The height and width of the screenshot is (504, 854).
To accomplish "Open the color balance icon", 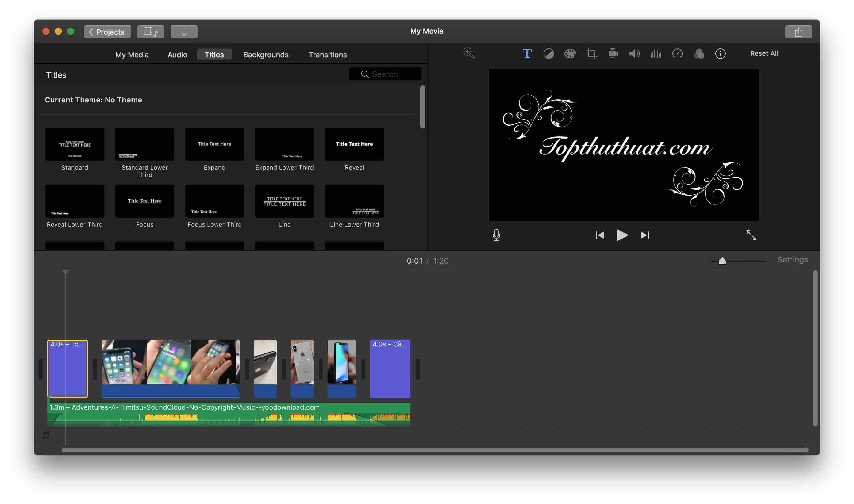I will [x=548, y=54].
